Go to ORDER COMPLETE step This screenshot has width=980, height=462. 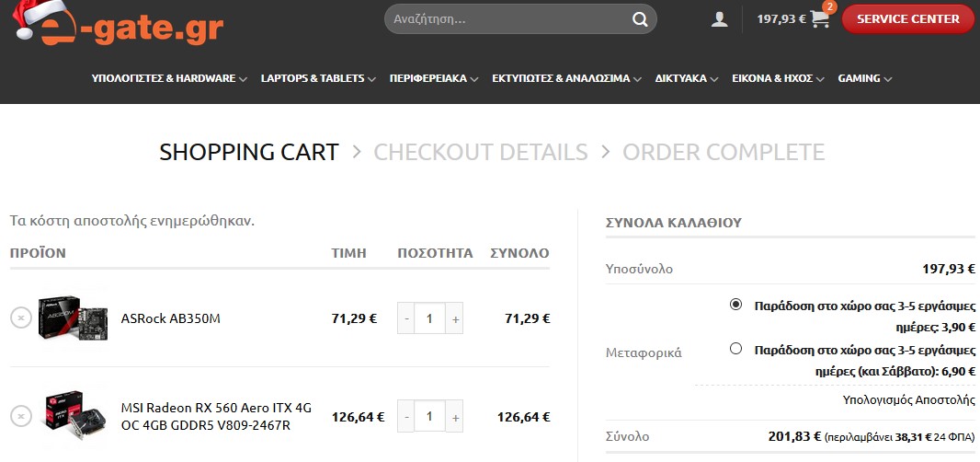click(x=724, y=152)
